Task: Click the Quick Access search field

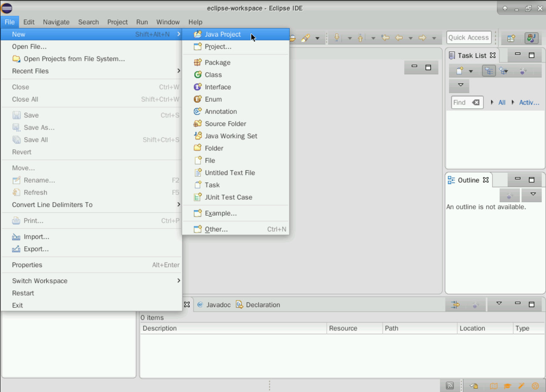Action: [469, 37]
